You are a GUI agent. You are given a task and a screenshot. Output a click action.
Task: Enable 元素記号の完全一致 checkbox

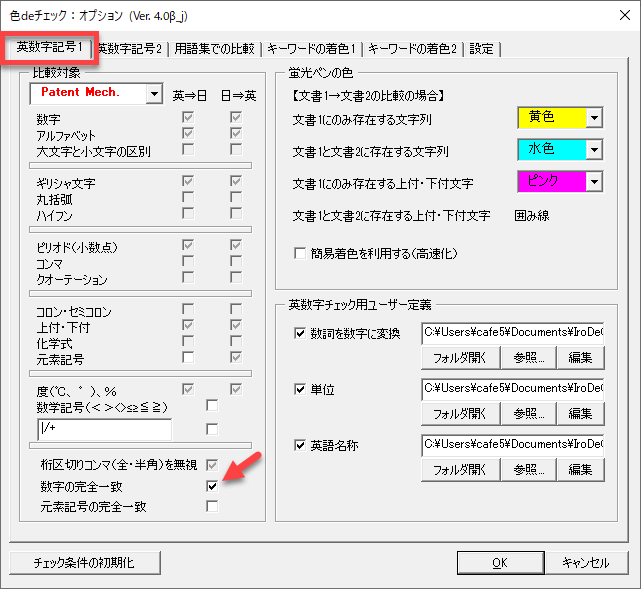coord(211,506)
